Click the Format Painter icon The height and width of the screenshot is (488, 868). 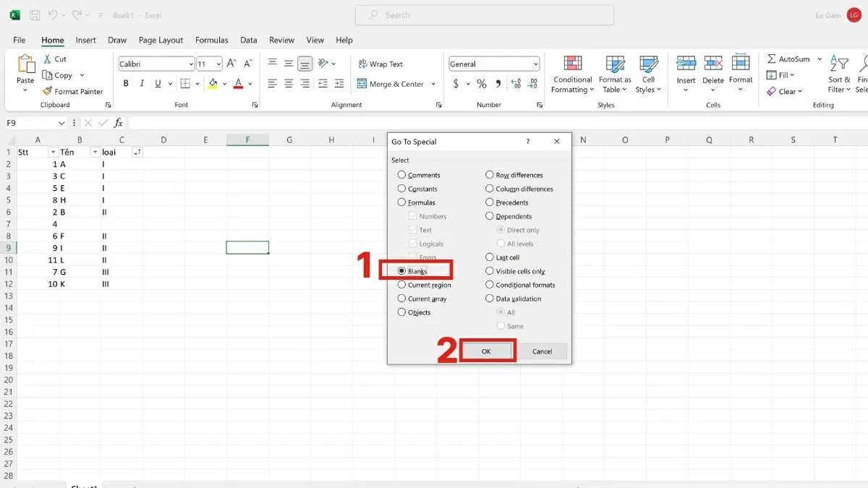coord(48,92)
